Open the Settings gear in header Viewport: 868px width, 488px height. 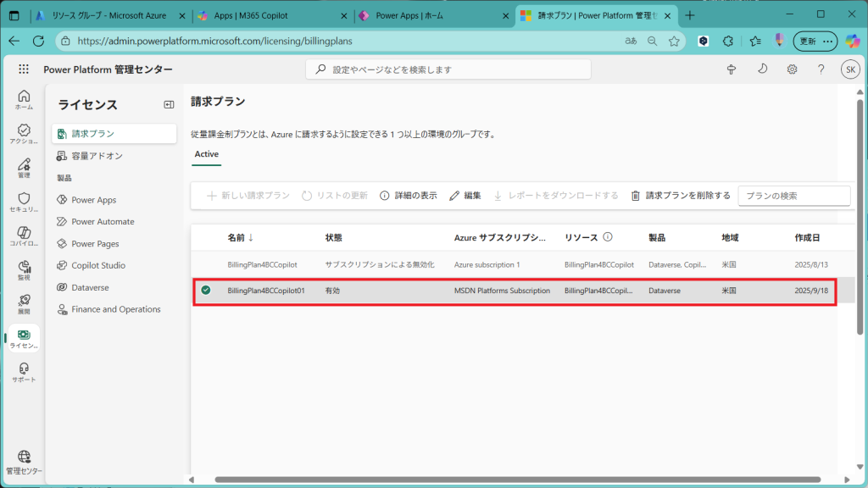click(792, 69)
